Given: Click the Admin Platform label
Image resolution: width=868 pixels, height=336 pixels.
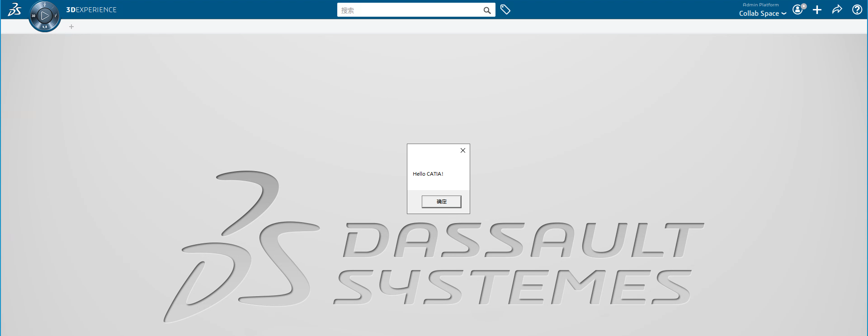Looking at the screenshot, I should tap(761, 5).
